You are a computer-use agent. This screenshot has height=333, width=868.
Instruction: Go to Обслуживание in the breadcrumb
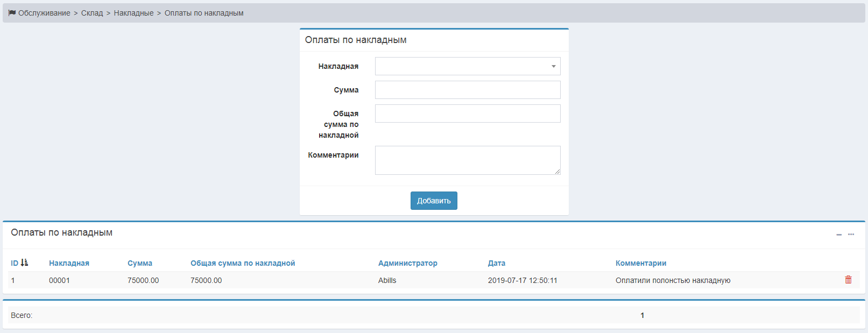[x=44, y=13]
